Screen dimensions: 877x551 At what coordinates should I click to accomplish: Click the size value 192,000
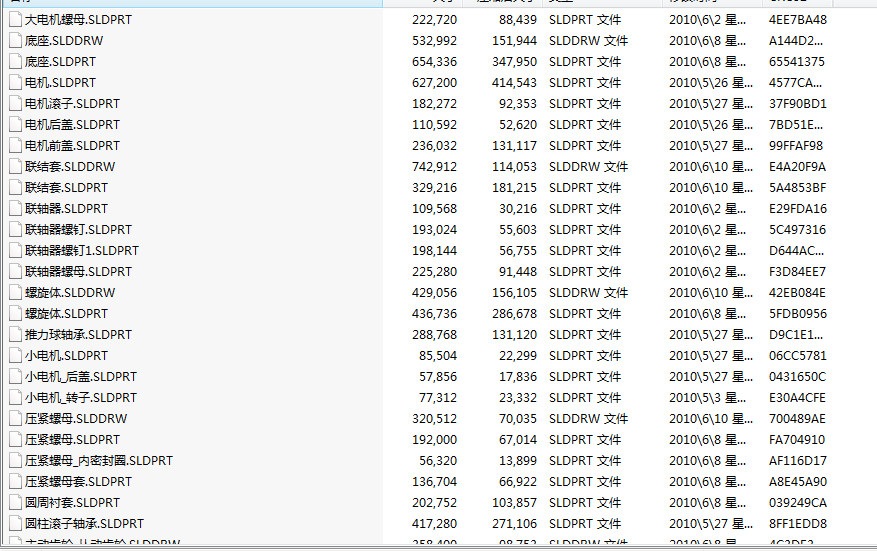tap(435, 440)
